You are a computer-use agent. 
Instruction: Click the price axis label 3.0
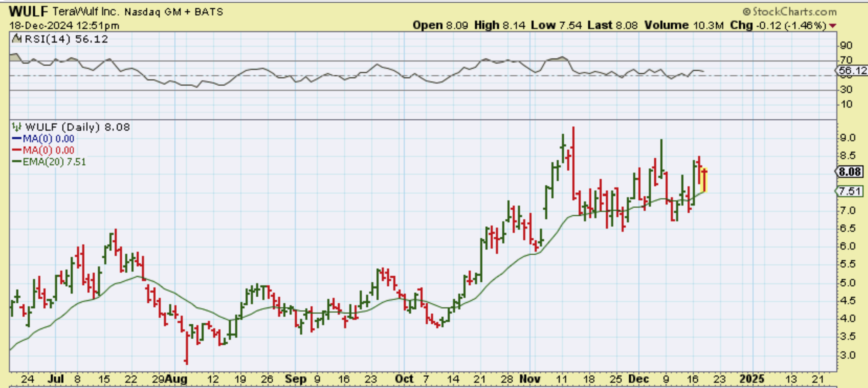coord(848,355)
